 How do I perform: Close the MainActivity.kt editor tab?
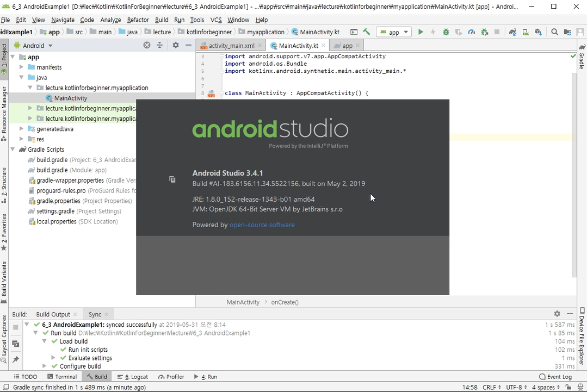point(324,45)
